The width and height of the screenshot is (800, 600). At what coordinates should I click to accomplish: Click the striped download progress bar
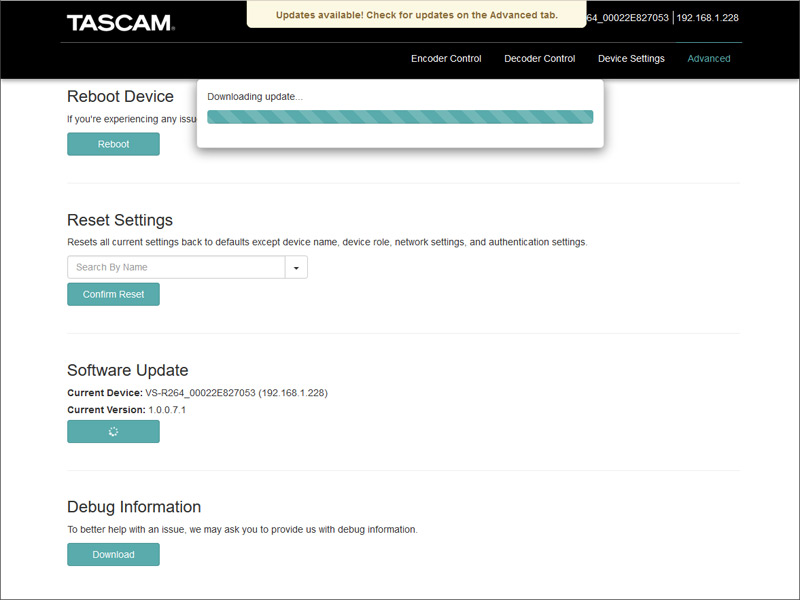click(x=400, y=117)
